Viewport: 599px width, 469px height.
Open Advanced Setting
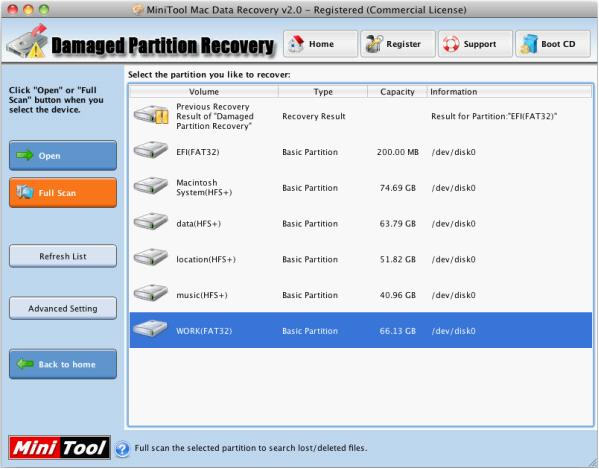click(x=63, y=308)
